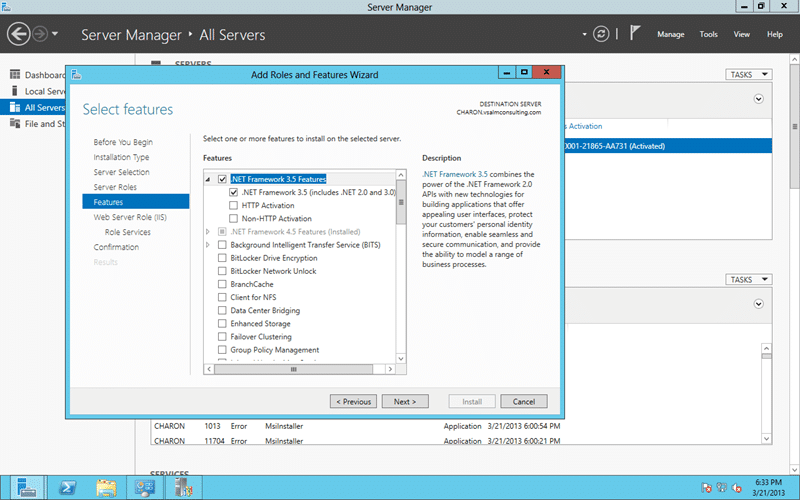Check the Enhanced Storage box

(x=222, y=323)
